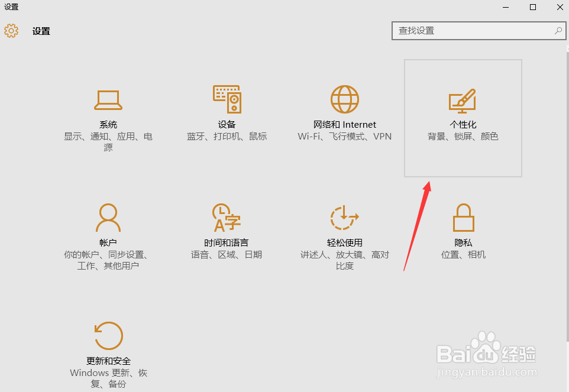Click the highlighted 个性化 tile area

pos(463,118)
